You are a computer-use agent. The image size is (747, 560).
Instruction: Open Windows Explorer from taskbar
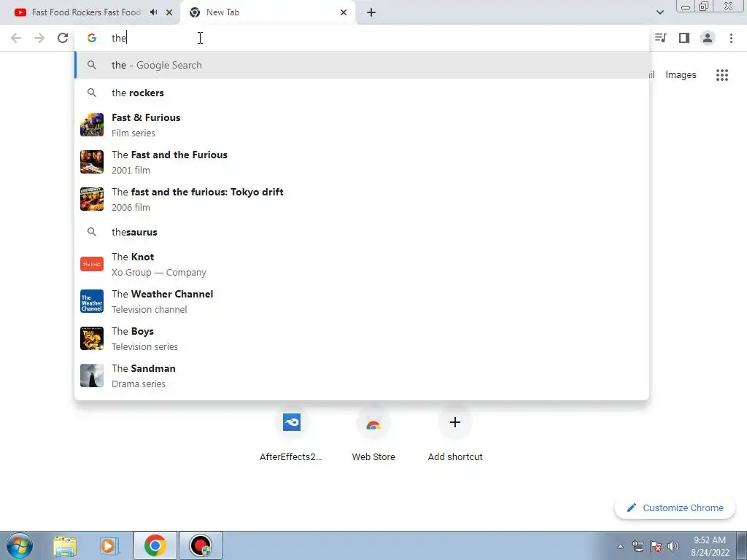pos(65,545)
